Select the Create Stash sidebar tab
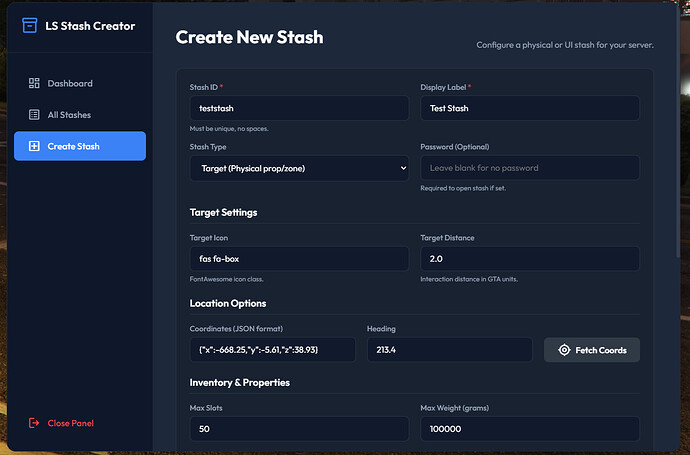Image resolution: width=690 pixels, height=455 pixels. [80, 146]
